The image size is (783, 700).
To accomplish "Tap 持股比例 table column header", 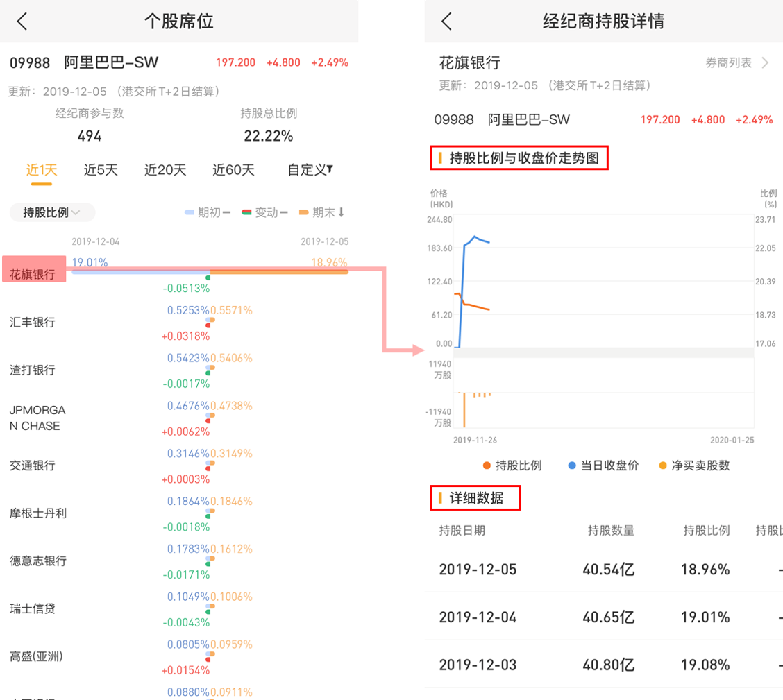I will pos(706,530).
